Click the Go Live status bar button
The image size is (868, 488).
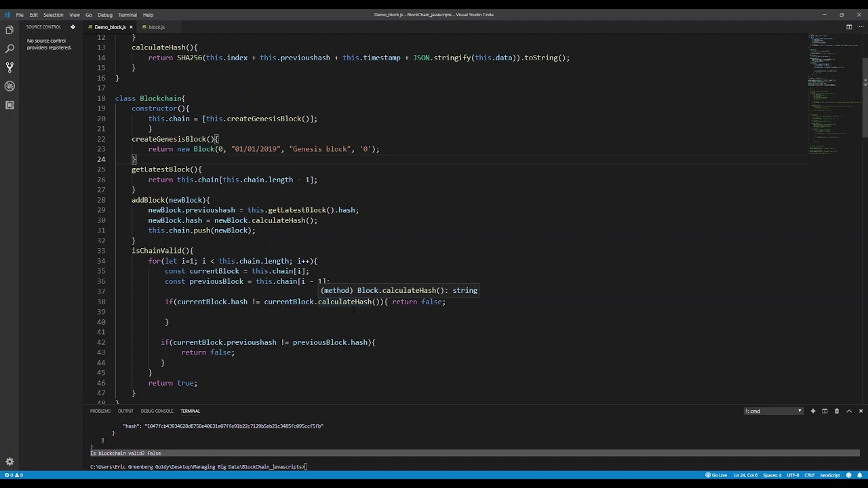(716, 475)
